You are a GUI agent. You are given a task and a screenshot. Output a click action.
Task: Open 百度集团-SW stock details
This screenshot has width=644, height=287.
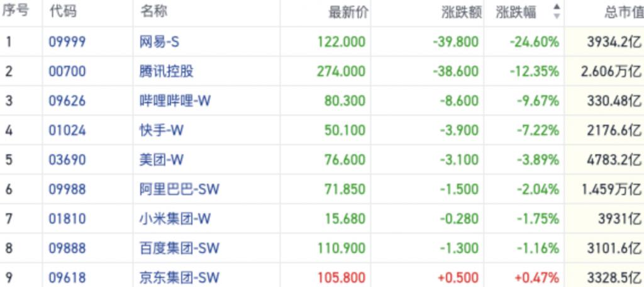tap(179, 249)
